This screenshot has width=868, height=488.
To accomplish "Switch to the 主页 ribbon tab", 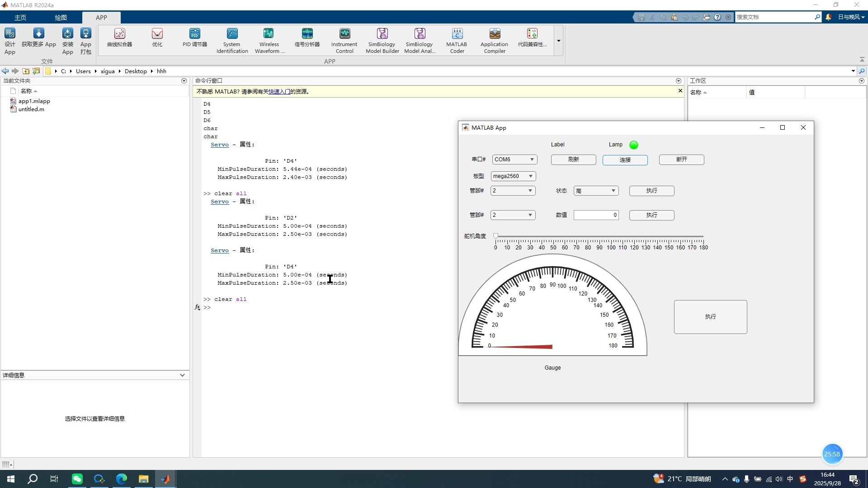I will coord(20,18).
